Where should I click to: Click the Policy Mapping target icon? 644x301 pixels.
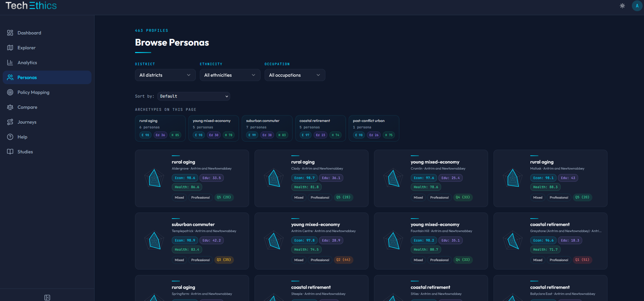(x=10, y=92)
